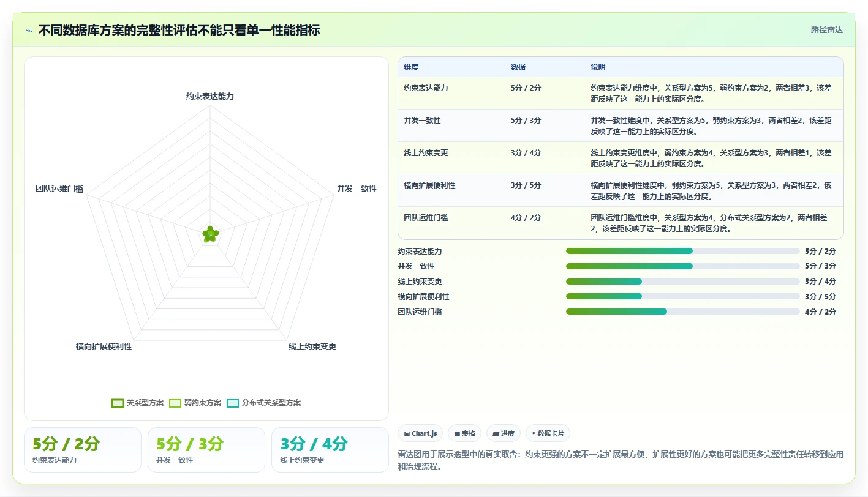
Task: Click the 线上约束变更 row description text
Action: click(711, 158)
